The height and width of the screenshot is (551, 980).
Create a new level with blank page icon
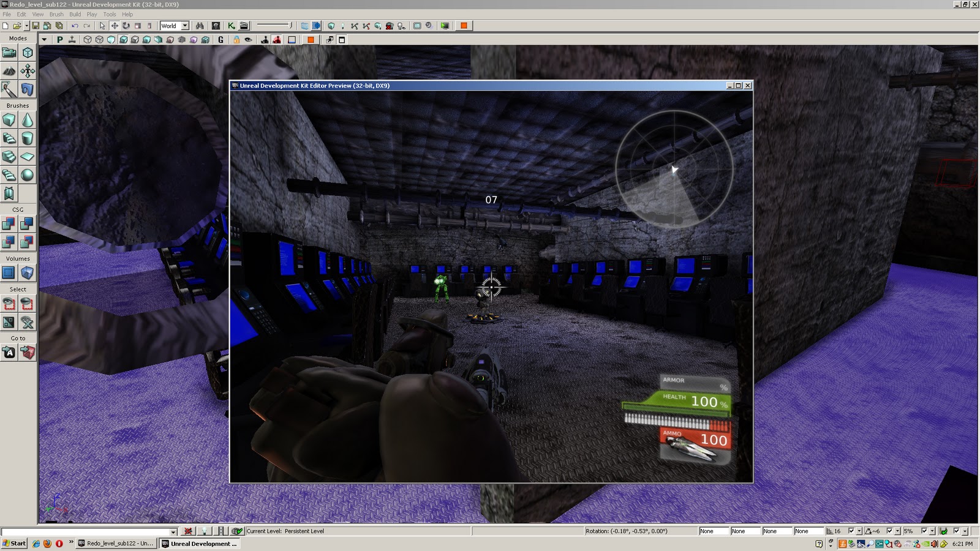click(x=6, y=26)
